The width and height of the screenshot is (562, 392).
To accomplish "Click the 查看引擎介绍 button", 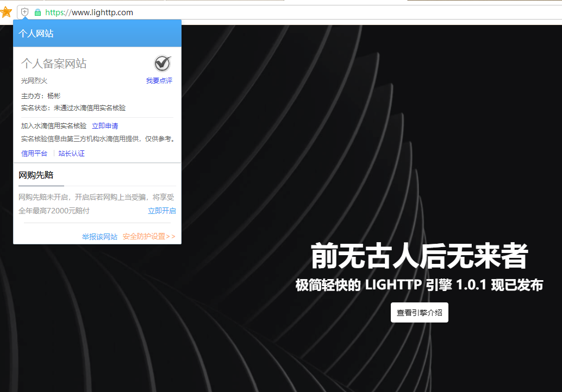I will pos(420,313).
